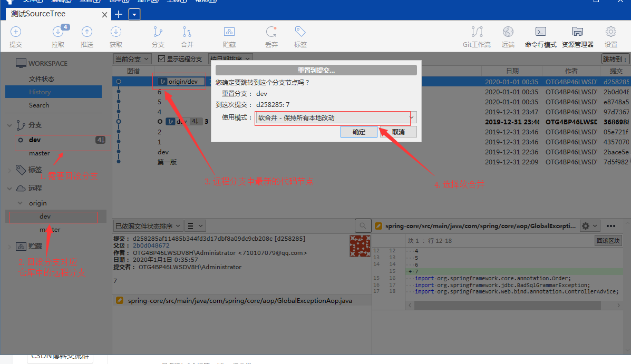Click commit hash 3686983 in bold row
This screenshot has width=631, height=364.
pyautogui.click(x=616, y=122)
